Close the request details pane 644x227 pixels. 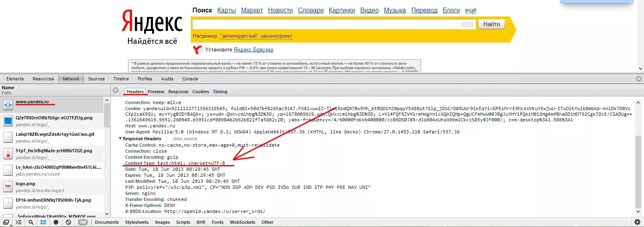coord(116,90)
